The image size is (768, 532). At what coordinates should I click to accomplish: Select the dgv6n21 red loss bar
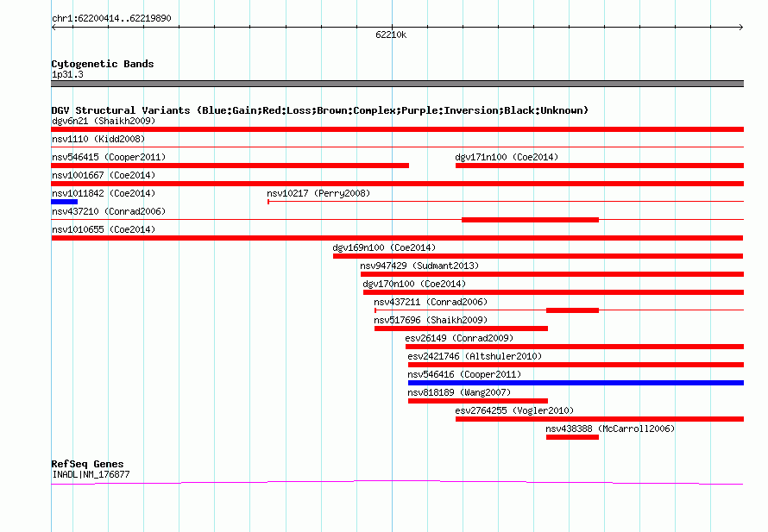(x=397, y=129)
